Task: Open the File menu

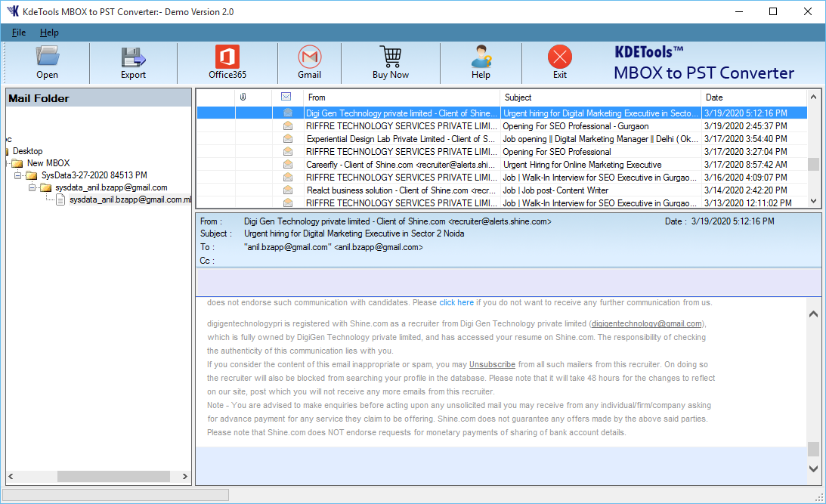Action: pyautogui.click(x=19, y=32)
